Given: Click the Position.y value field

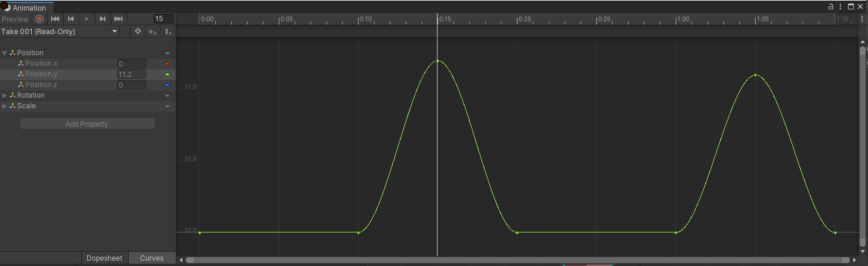Looking at the screenshot, I should 131,74.
